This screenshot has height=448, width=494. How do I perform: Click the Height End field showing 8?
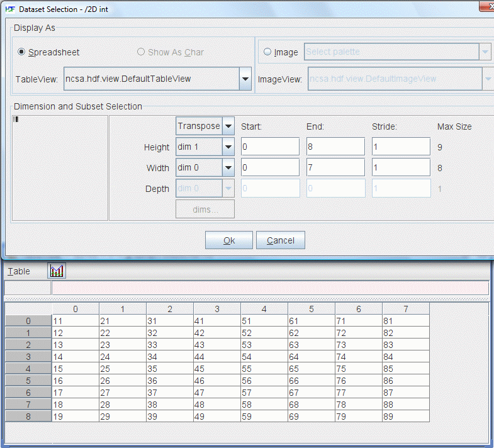[335, 147]
